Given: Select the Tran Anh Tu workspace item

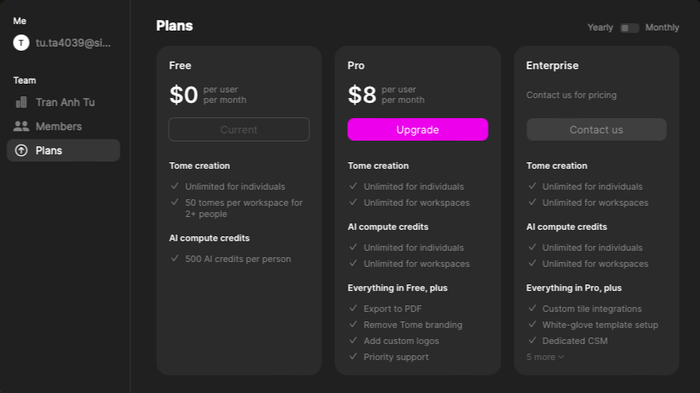Looking at the screenshot, I should coord(63,102).
